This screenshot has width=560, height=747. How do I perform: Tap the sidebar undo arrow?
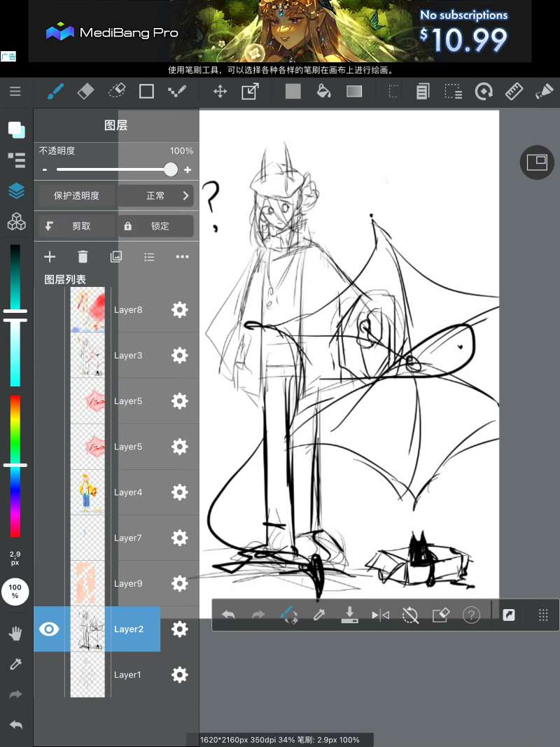point(15,725)
